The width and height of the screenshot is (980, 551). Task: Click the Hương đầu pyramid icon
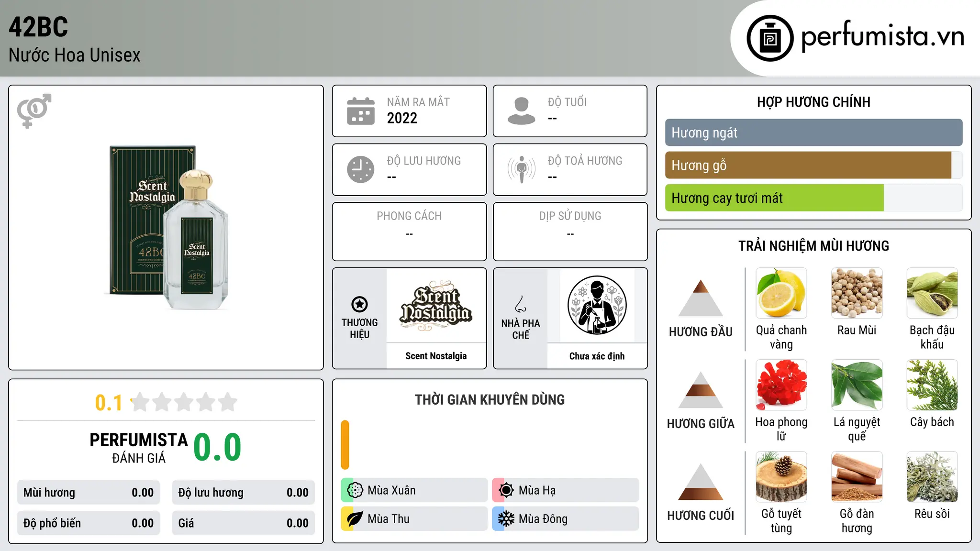(x=701, y=298)
